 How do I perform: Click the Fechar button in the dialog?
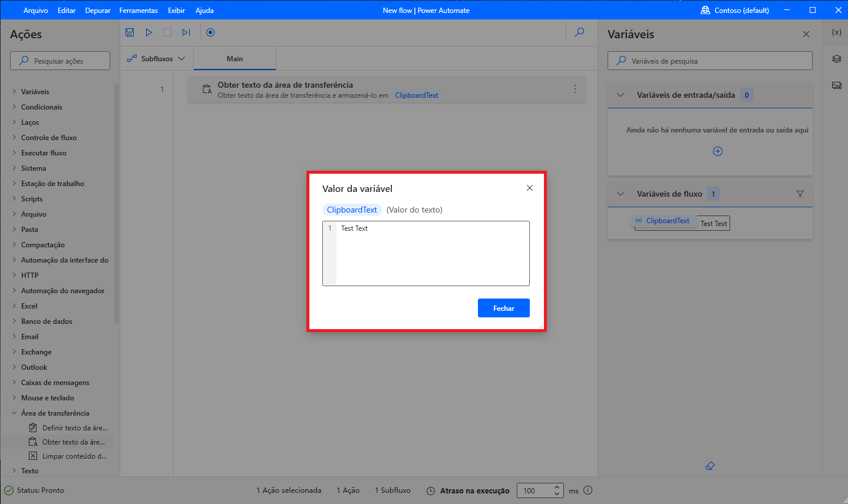click(x=503, y=307)
